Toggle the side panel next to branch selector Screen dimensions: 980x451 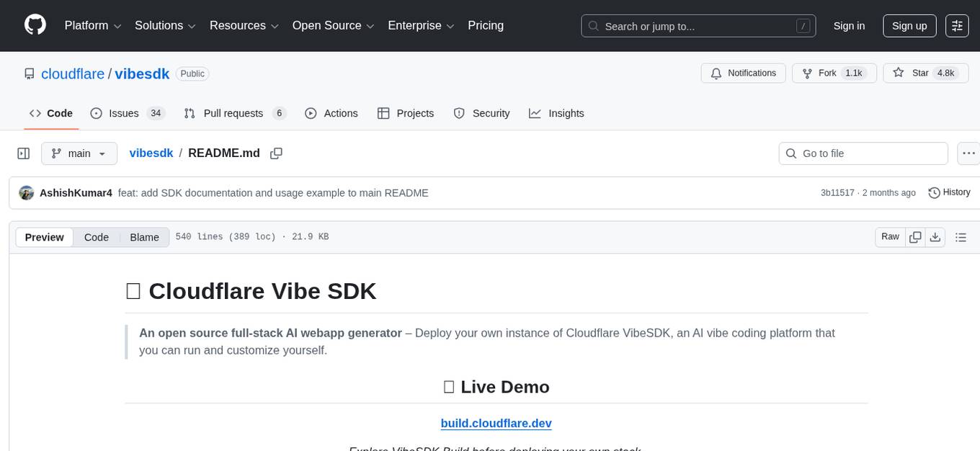pyautogui.click(x=24, y=153)
